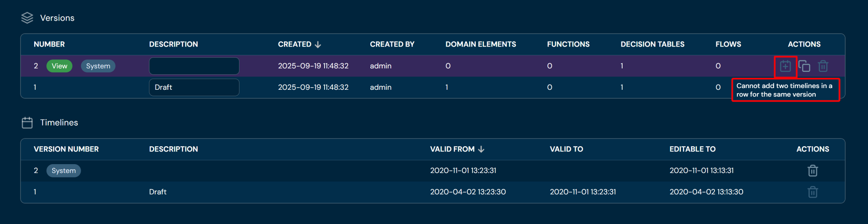Image resolution: width=868 pixels, height=224 pixels.
Task: Delete version 2 using the trash icon
Action: coord(823,66)
